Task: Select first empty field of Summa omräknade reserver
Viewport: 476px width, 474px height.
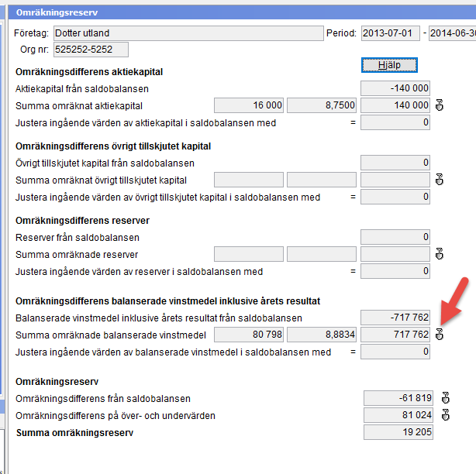Action: click(x=249, y=254)
